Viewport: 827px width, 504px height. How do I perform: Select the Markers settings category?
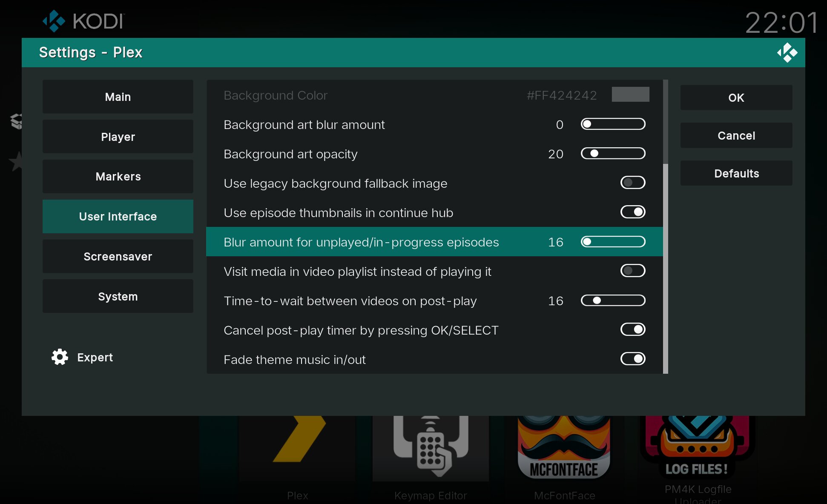pos(118,177)
